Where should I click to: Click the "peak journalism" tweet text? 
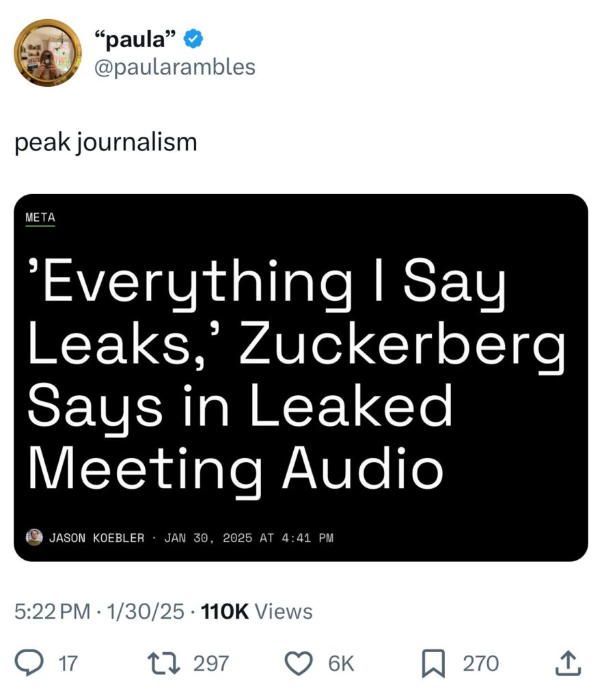(x=106, y=142)
